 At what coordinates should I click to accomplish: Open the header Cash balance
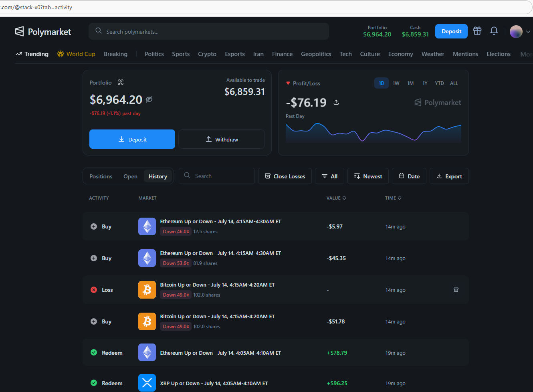click(415, 31)
